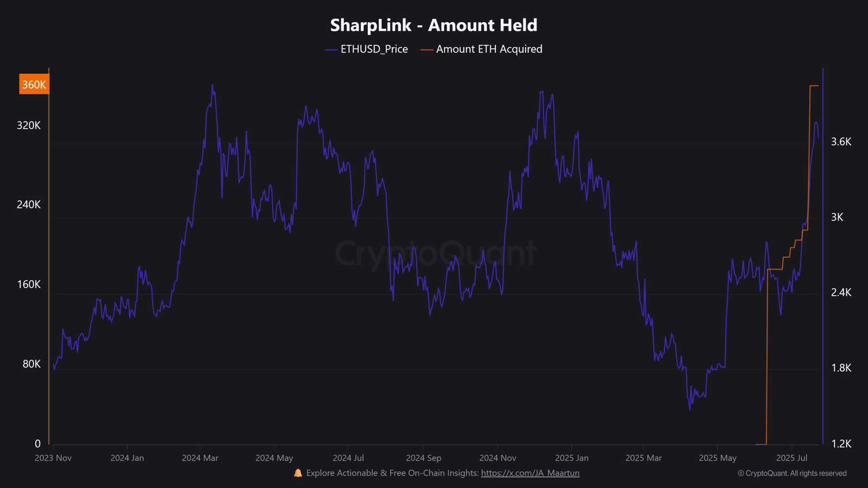Click the 2024 Sep tick on the time axis
Image resolution: width=868 pixels, height=488 pixels.
tap(423, 458)
